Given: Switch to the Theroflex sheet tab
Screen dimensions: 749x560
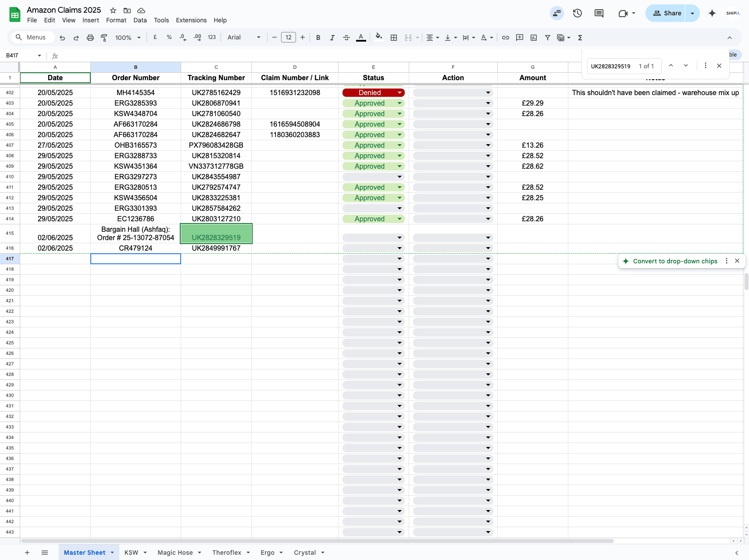Looking at the screenshot, I should click(227, 553).
